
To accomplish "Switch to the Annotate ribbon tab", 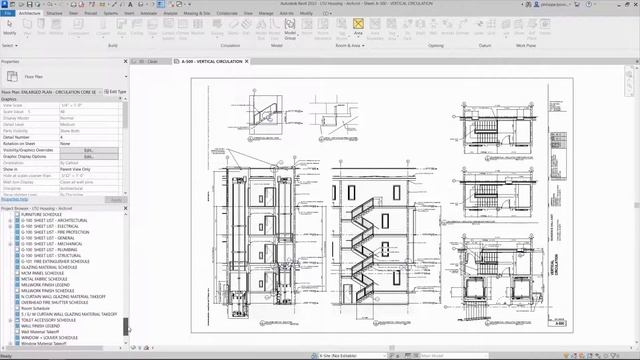I will tap(149, 13).
